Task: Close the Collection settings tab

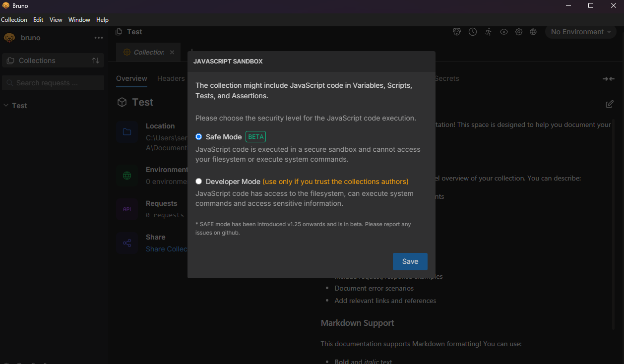Action: [172, 52]
